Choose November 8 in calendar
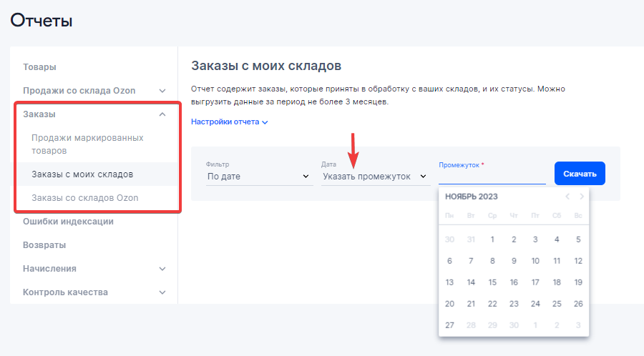This screenshot has width=644, height=356. point(492,261)
